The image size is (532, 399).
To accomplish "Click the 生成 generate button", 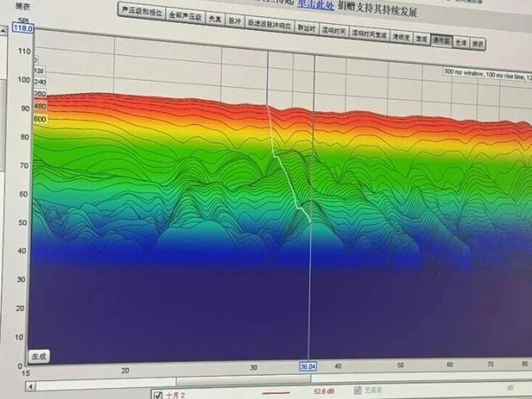I will tap(39, 356).
